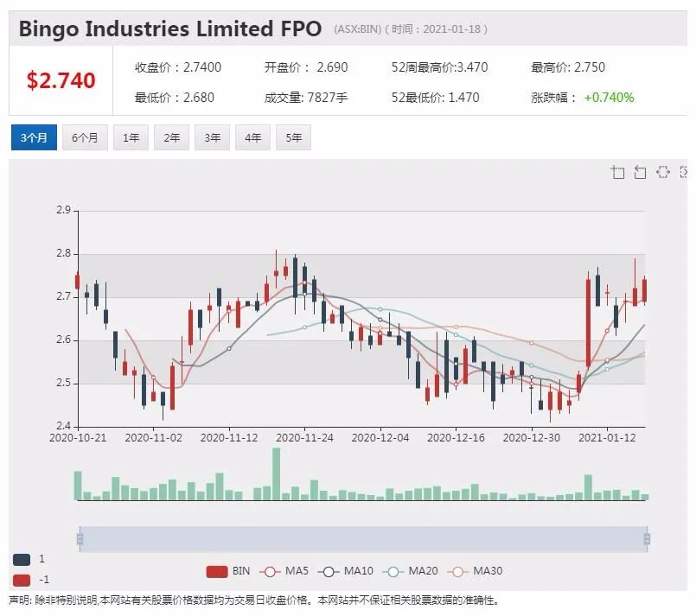The image size is (696, 616).
Task: Click the restore chart icon
Action: tap(662, 172)
